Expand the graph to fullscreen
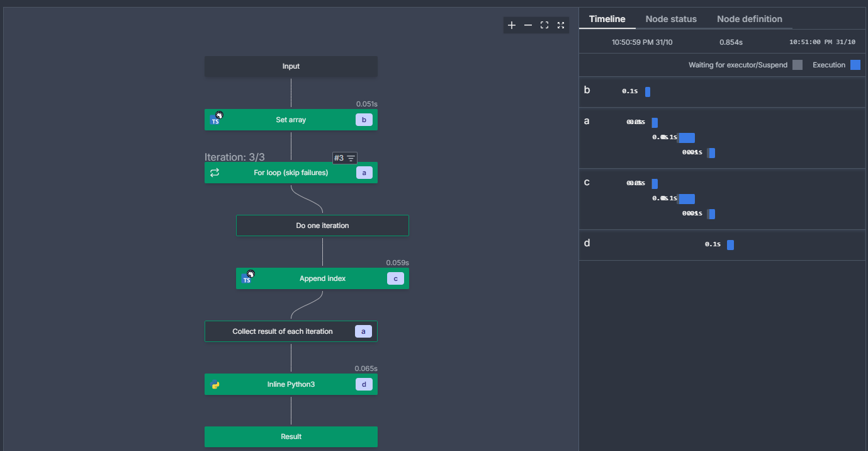This screenshot has height=451, width=868. pos(560,25)
